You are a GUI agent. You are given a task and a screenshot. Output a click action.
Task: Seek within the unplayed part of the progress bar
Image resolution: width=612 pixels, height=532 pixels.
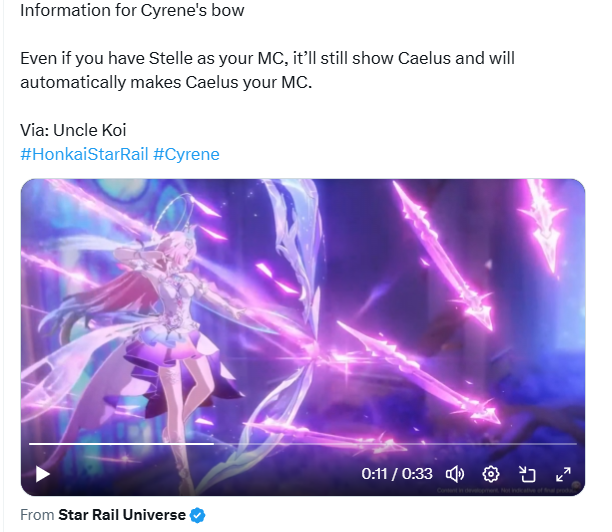tap(395, 444)
